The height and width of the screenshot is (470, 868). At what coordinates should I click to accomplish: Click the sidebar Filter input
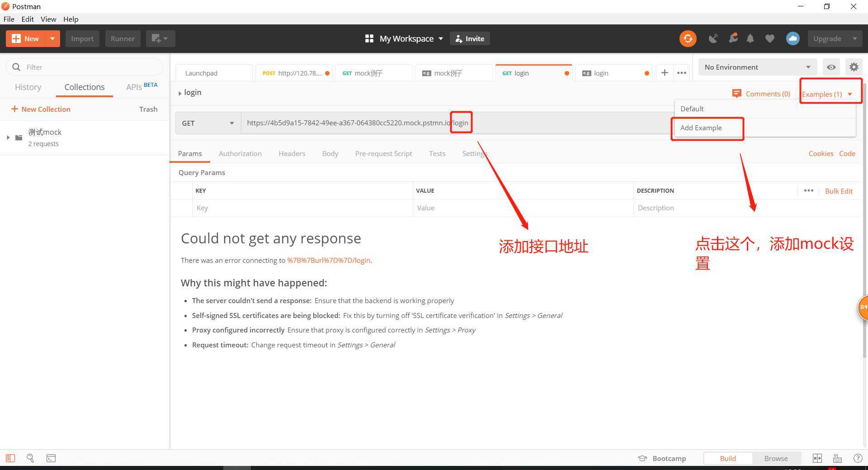coord(85,67)
